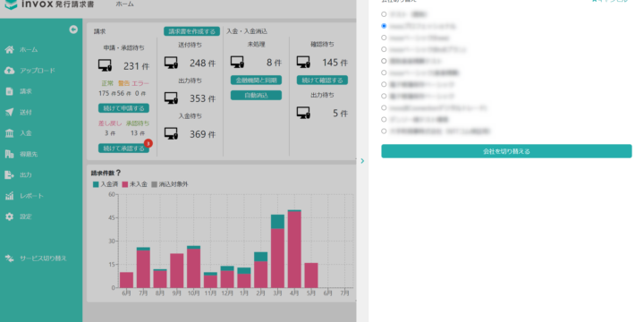
Task: Click monitor icon beside 248 件
Action: (x=171, y=63)
